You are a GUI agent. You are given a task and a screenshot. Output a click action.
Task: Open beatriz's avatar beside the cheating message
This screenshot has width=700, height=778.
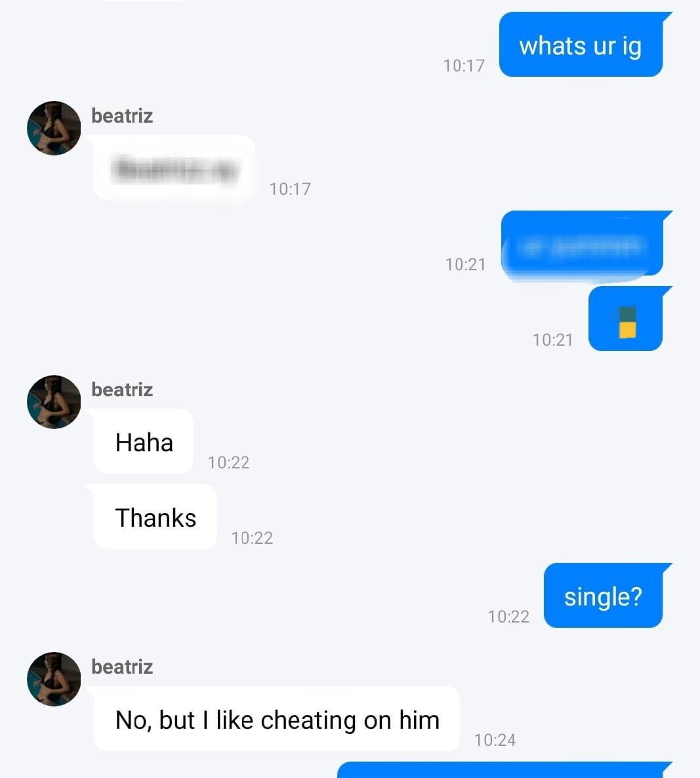[54, 679]
